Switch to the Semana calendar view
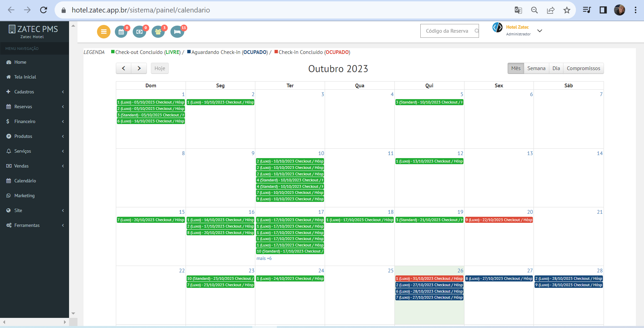Screen dimensions: 644x328 536,68
